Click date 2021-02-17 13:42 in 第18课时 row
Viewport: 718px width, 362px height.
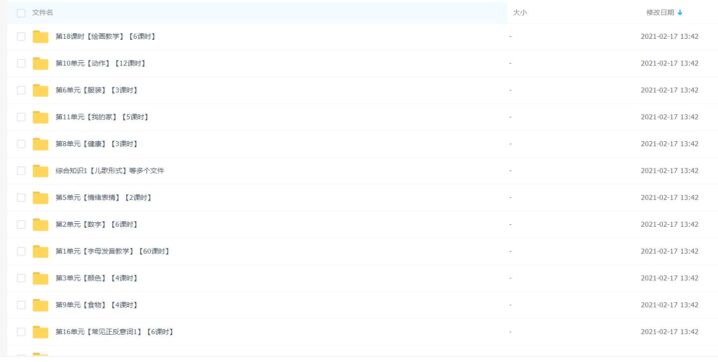[x=669, y=36]
